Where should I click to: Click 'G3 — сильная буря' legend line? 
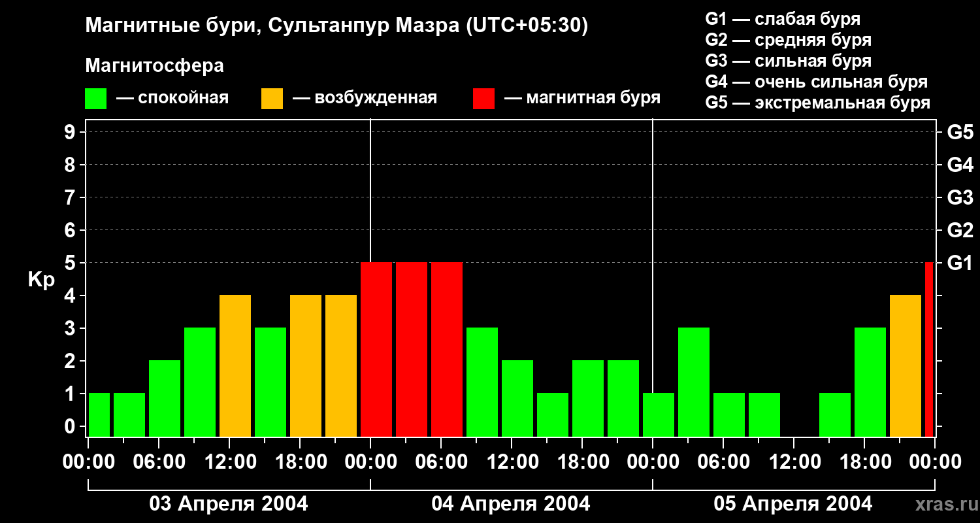click(x=789, y=61)
